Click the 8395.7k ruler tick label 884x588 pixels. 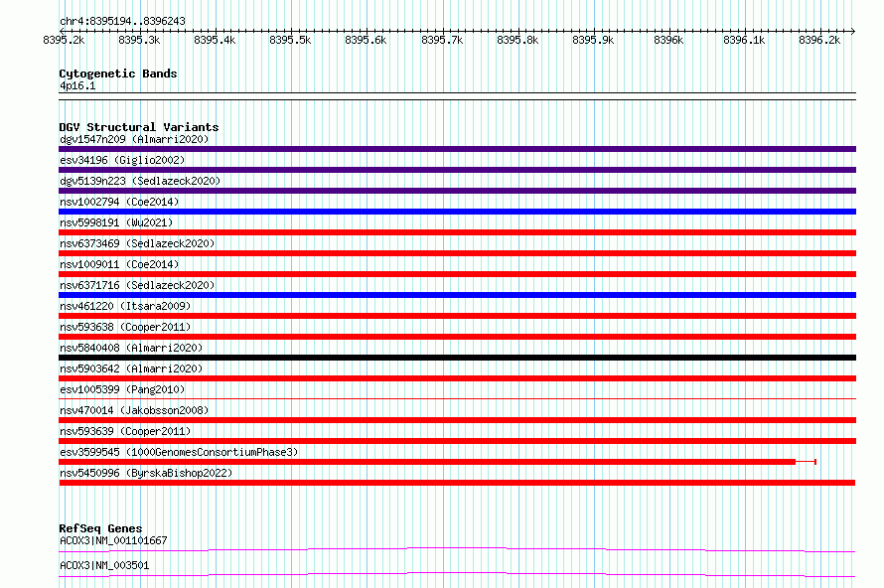click(442, 40)
